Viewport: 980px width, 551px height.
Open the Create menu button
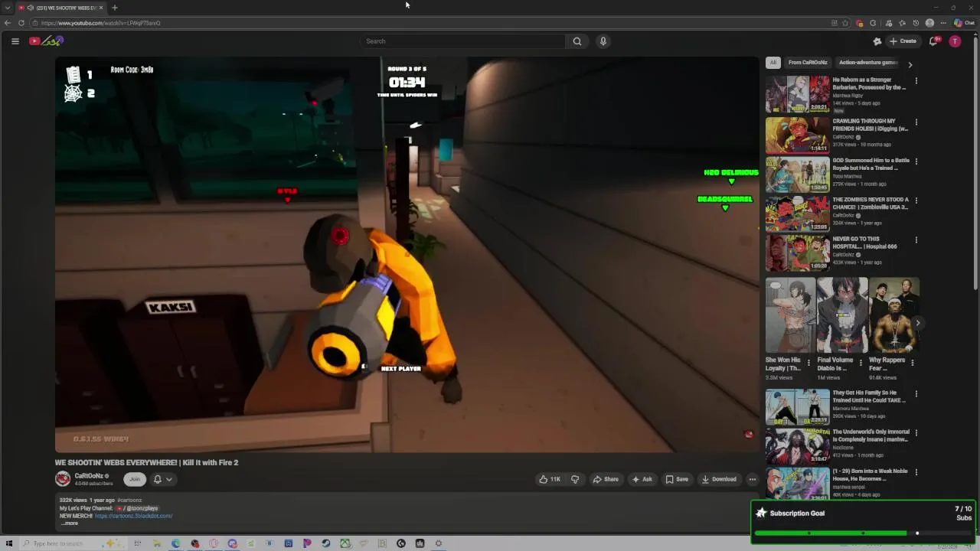tap(903, 41)
